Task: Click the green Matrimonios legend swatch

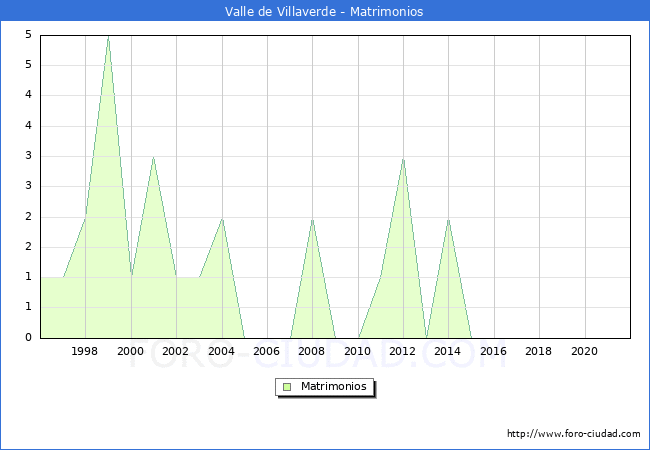Action: pyautogui.click(x=287, y=387)
